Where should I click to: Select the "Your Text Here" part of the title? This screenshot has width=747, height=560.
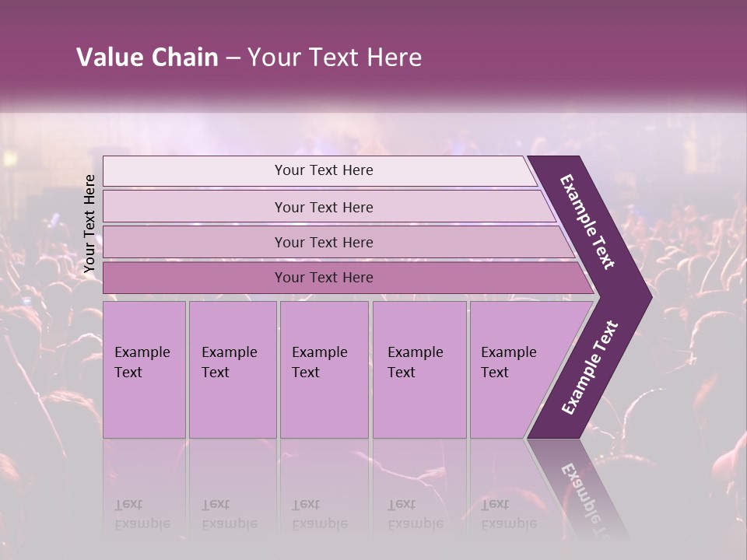pyautogui.click(x=335, y=58)
